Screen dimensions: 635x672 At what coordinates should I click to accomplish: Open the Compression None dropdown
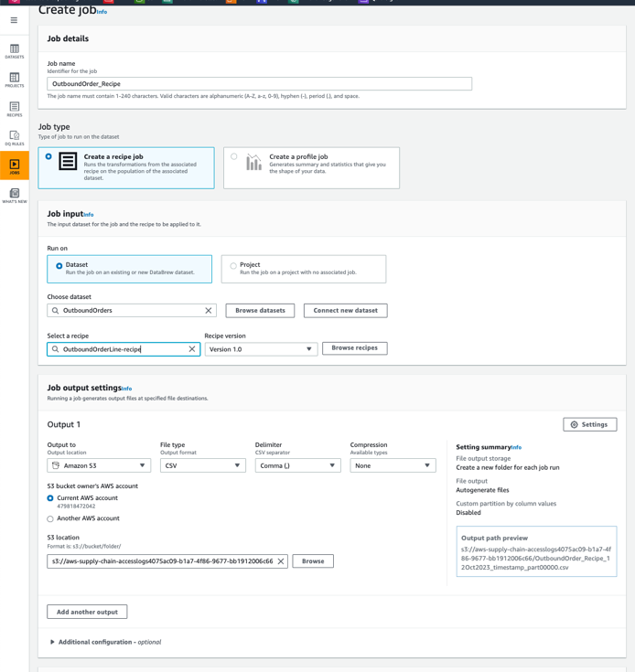pos(393,466)
